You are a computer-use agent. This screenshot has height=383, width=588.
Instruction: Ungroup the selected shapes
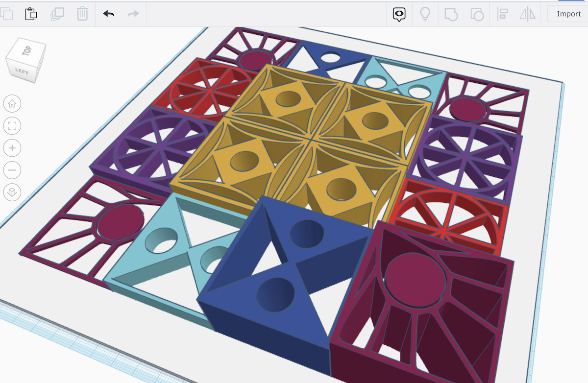(x=477, y=14)
